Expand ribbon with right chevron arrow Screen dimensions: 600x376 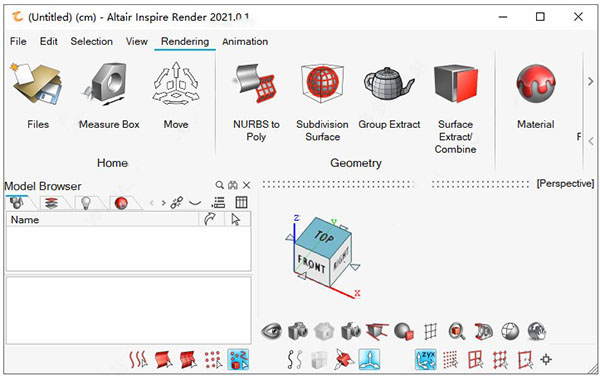pyautogui.click(x=590, y=81)
